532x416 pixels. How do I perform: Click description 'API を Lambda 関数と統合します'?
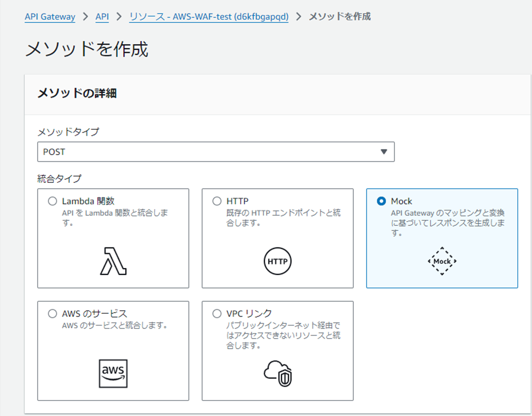(x=115, y=218)
